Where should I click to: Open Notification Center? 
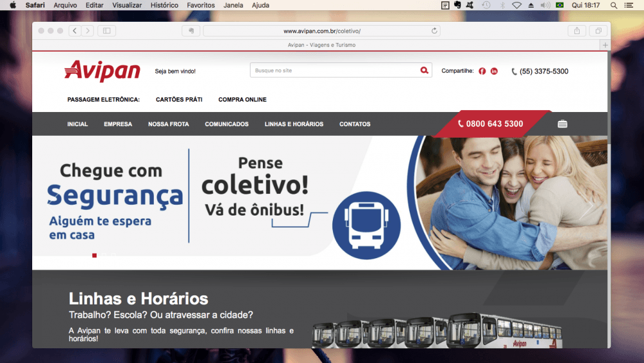629,5
